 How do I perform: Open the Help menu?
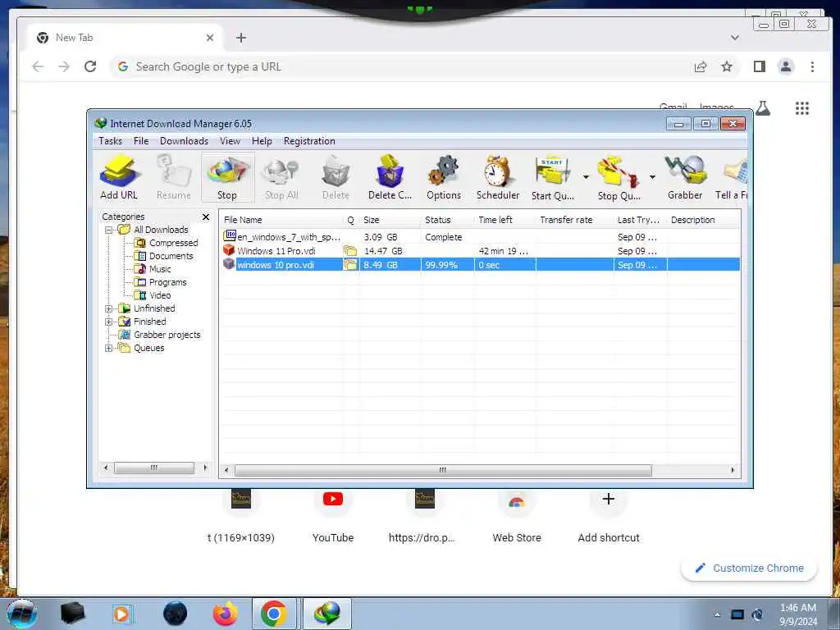[262, 141]
